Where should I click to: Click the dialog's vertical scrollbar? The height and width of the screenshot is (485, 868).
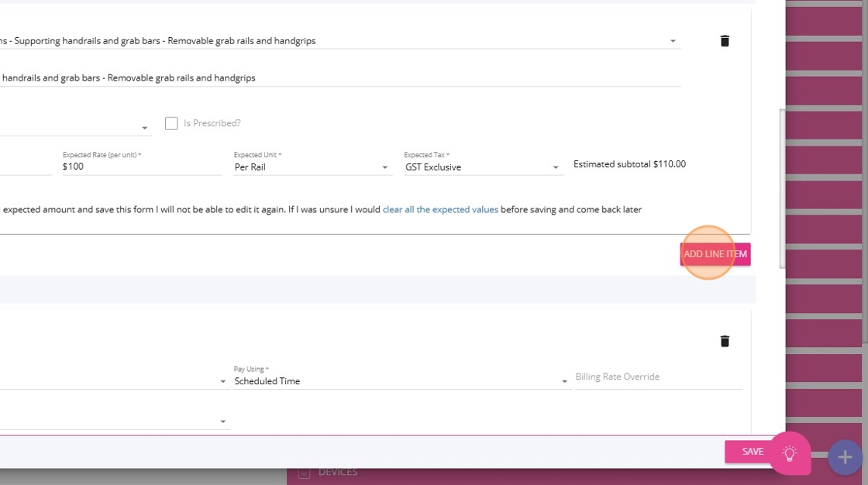[782, 188]
